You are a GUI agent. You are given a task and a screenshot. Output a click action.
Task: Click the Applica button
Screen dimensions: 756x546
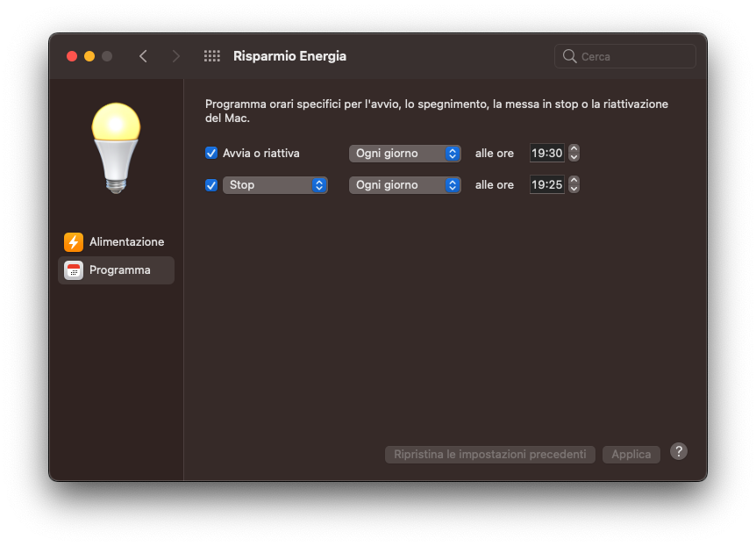tap(631, 455)
